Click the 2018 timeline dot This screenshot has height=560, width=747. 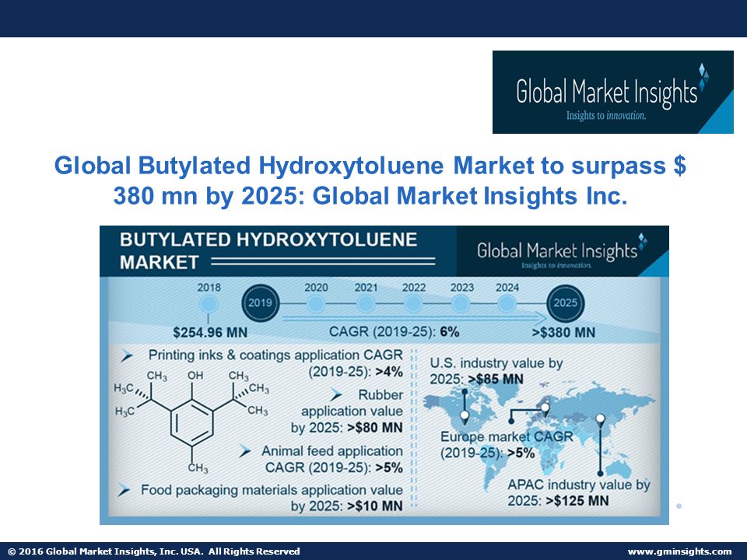[x=209, y=304]
